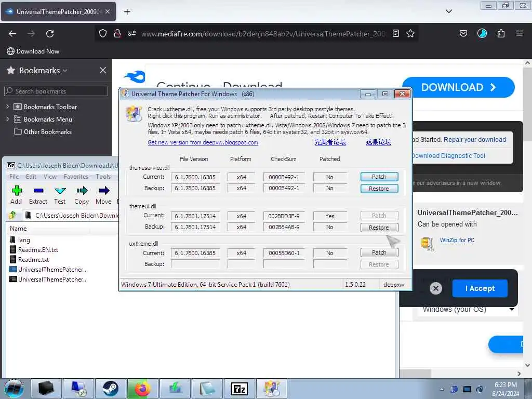
Task: Click the site permissions icon in address bar
Action: pos(132,33)
